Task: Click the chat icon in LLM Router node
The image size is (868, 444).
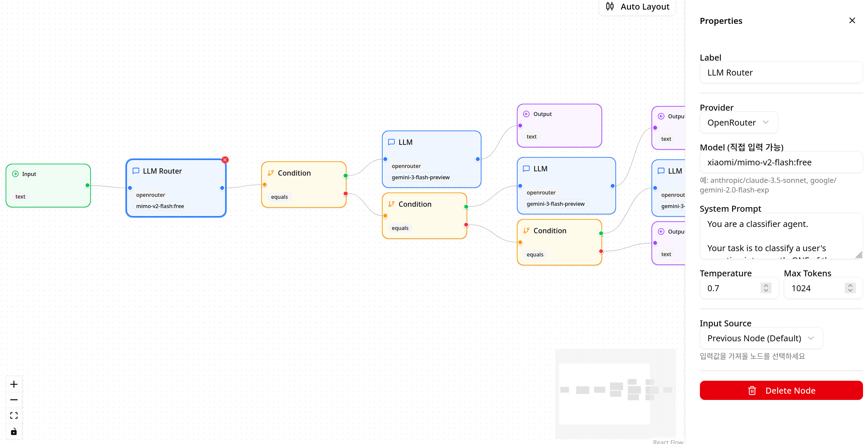Action: pyautogui.click(x=136, y=171)
